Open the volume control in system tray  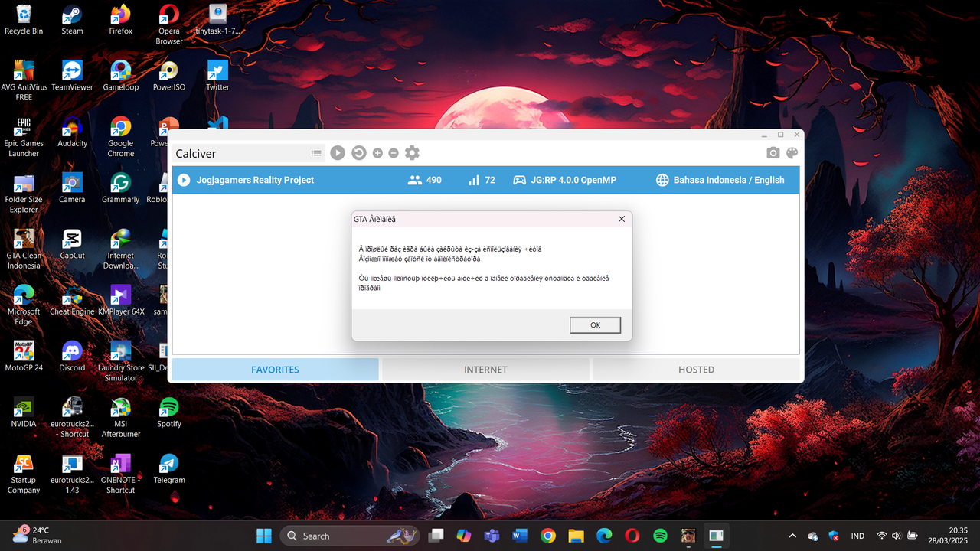pos(897,536)
